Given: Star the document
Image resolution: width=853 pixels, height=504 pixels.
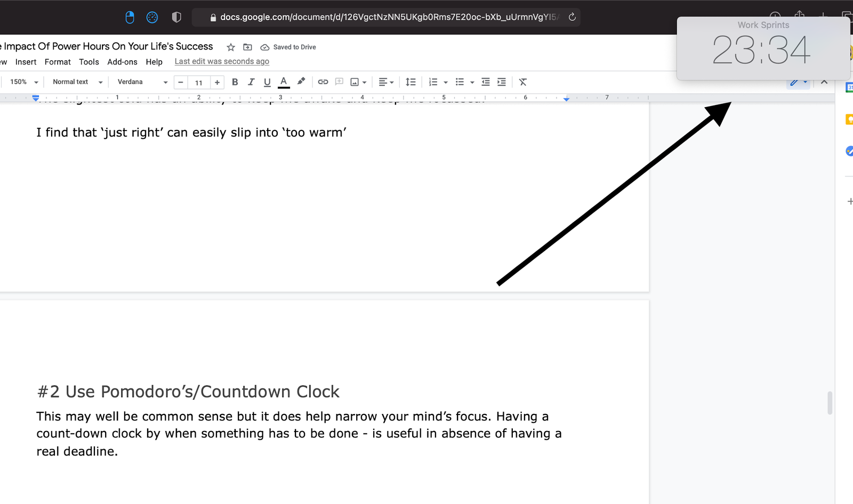Looking at the screenshot, I should tap(231, 47).
